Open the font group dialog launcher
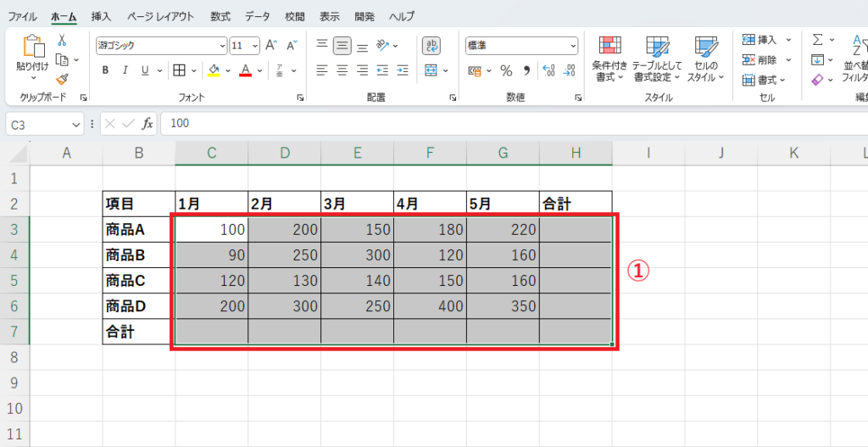Viewport: 868px width, 447px height. coord(300,98)
